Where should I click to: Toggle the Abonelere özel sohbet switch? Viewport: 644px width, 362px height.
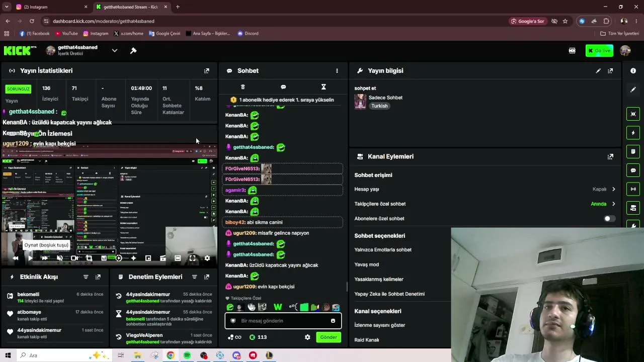[x=609, y=219]
